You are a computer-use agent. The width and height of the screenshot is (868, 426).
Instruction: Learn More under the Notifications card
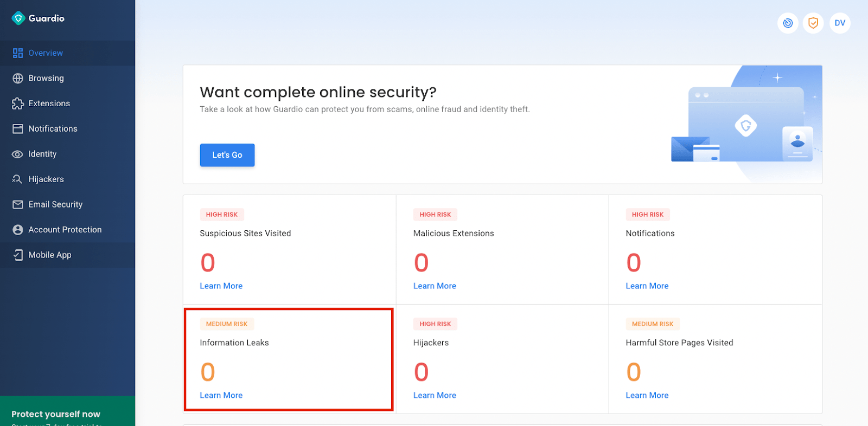click(x=647, y=286)
